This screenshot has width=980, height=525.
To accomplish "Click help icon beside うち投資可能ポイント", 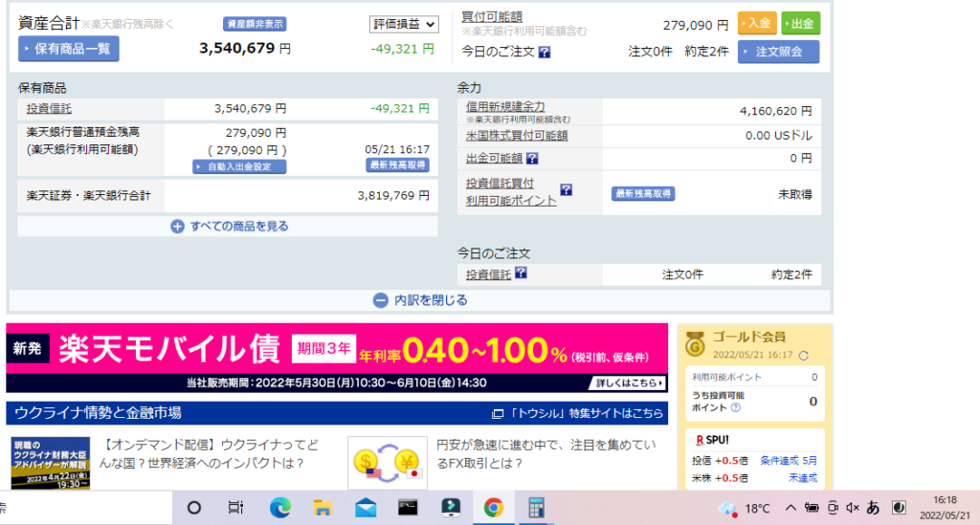I will (x=736, y=407).
